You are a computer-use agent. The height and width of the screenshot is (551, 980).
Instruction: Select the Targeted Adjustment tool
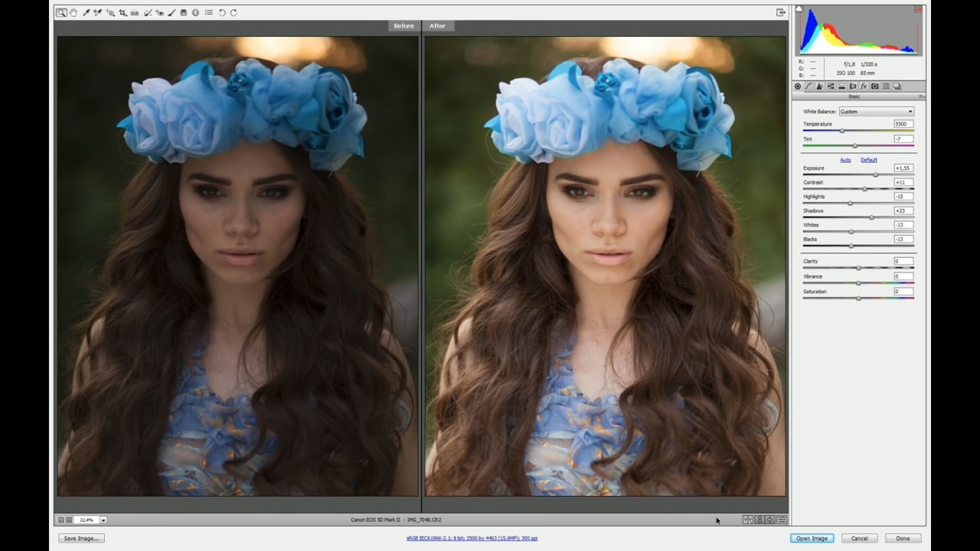point(110,12)
